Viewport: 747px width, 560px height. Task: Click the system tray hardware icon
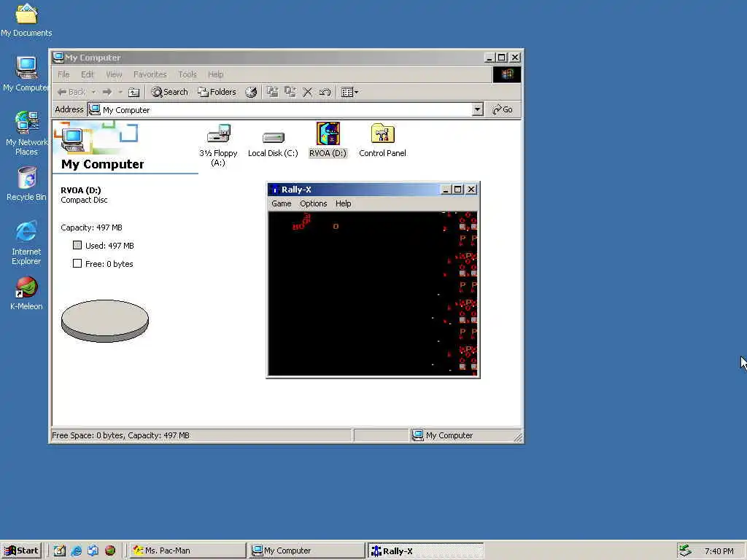pos(685,551)
